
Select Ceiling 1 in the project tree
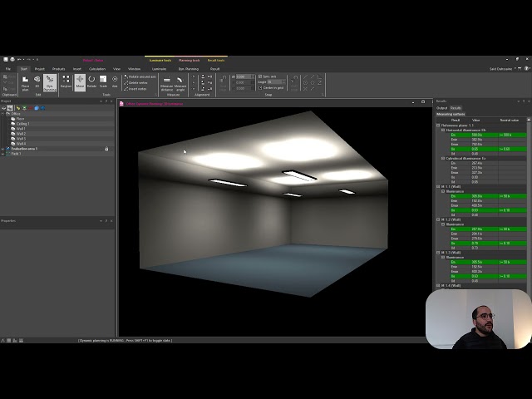tap(22, 124)
